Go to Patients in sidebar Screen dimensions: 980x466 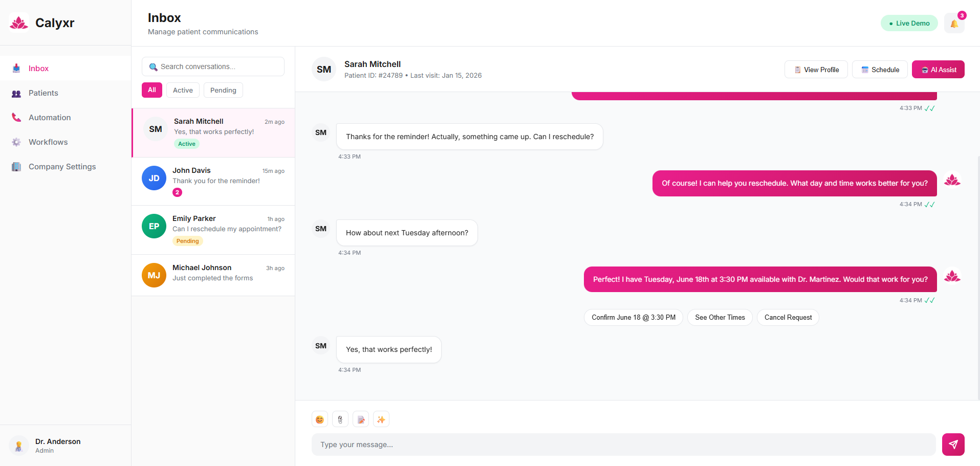click(x=43, y=93)
